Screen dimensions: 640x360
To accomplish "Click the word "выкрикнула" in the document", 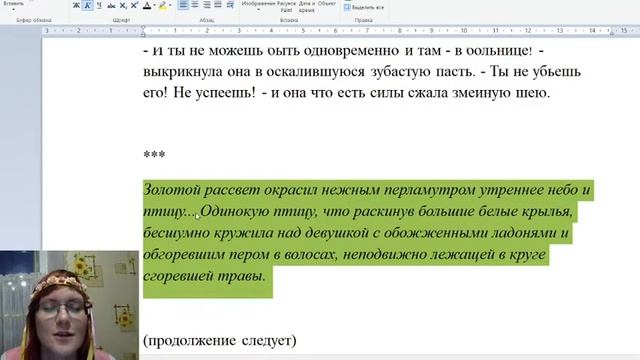I will tap(183, 72).
